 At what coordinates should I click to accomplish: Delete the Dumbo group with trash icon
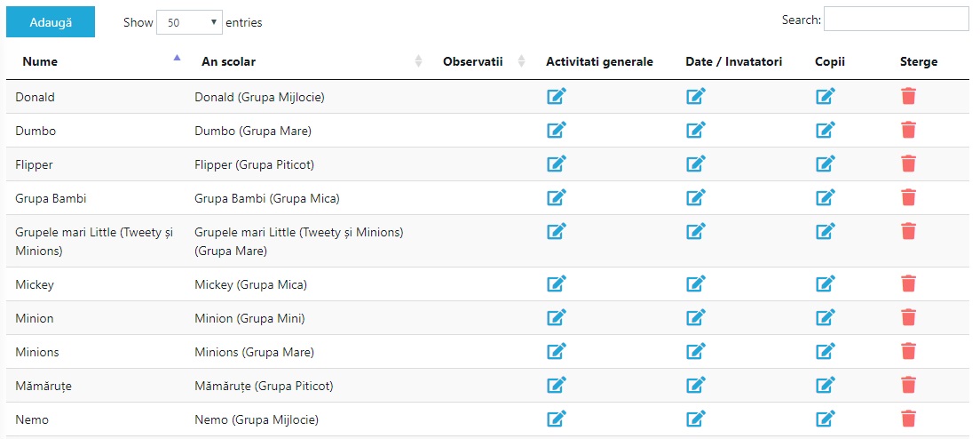[x=909, y=130]
